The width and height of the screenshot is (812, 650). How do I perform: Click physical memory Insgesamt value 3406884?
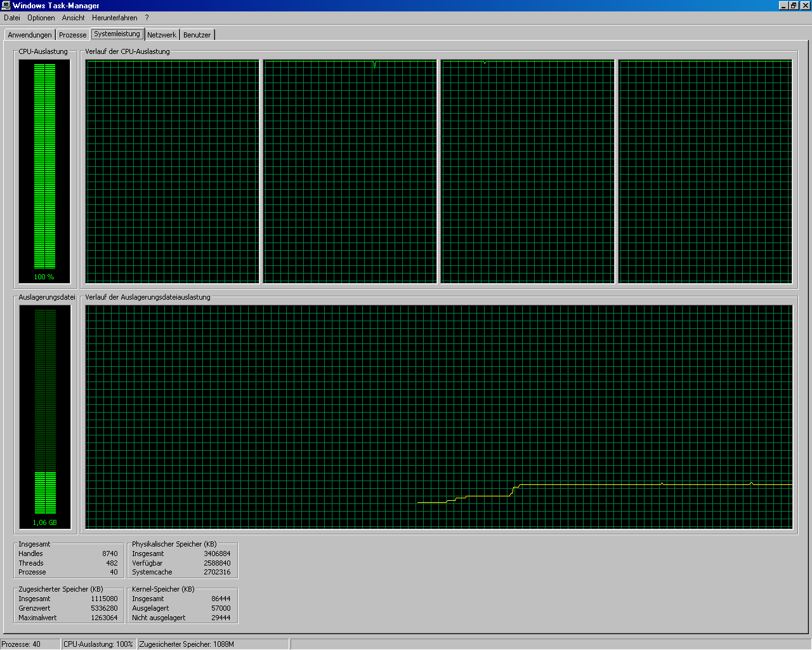coord(217,554)
